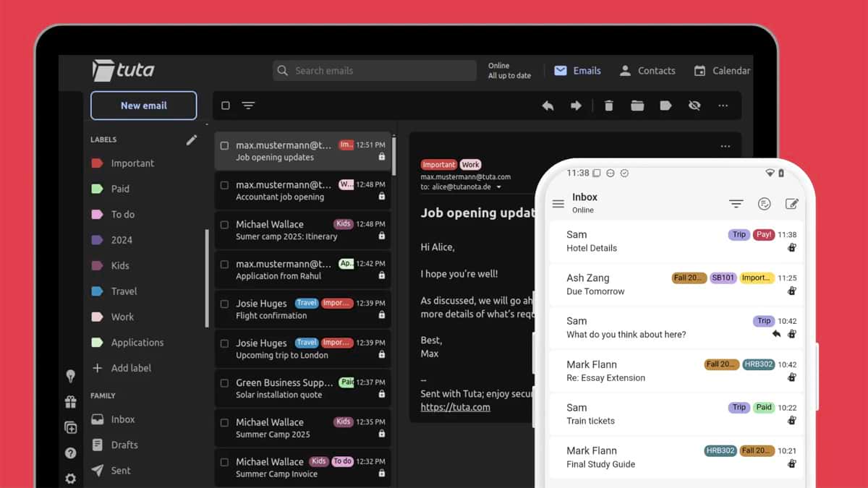Select the select-all checkbox in the toolbar
Viewport: 868px width, 488px height.
[225, 105]
